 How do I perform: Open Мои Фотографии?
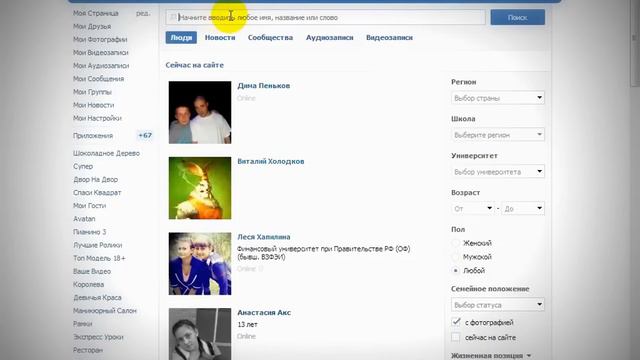(100, 39)
